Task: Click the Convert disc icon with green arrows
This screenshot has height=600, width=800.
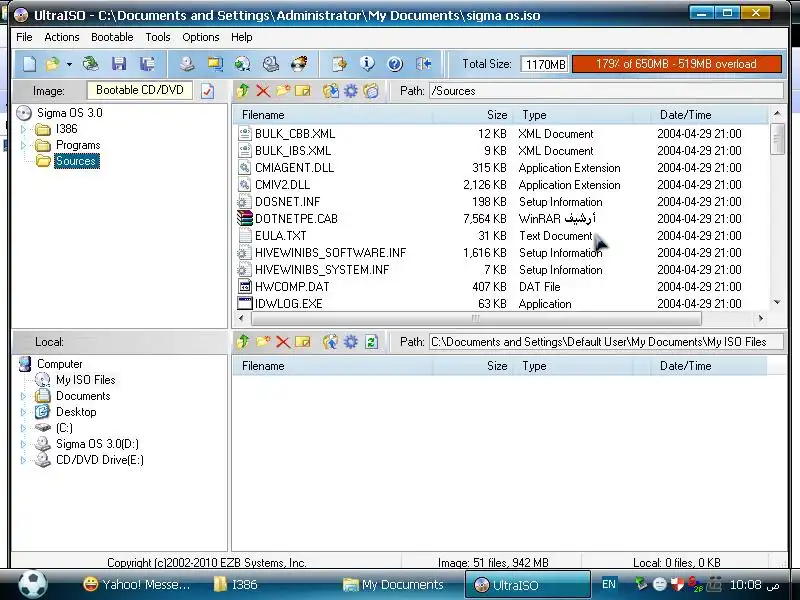Action: [x=242, y=64]
